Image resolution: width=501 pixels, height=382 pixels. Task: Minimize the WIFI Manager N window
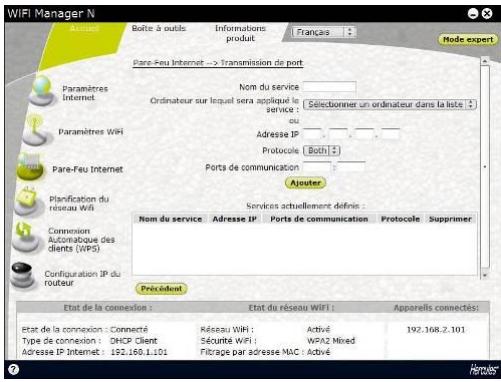tap(473, 13)
